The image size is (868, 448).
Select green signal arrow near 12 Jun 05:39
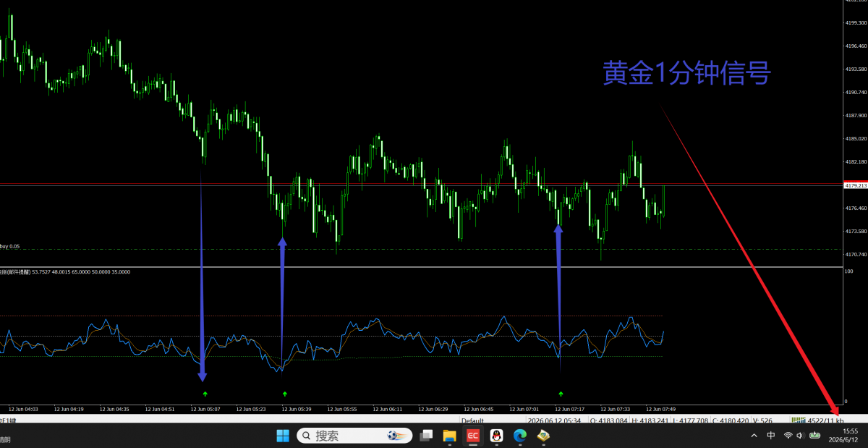click(285, 394)
